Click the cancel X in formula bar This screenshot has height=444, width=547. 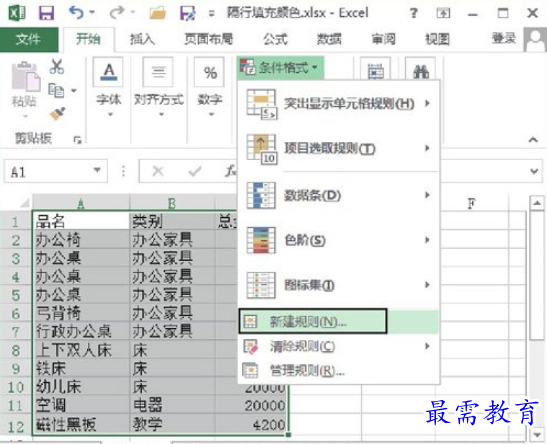pyautogui.click(x=158, y=171)
